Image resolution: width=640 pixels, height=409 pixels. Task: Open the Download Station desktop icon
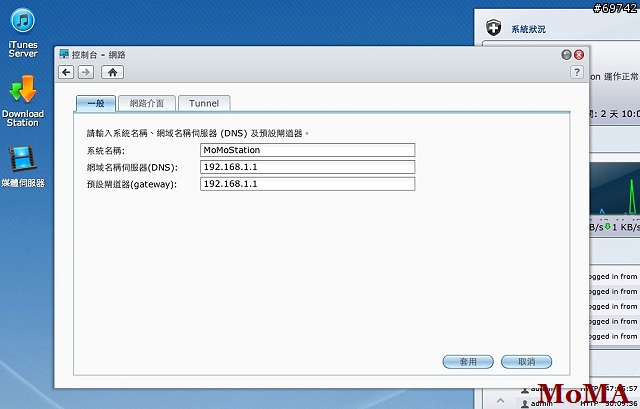coord(23,100)
